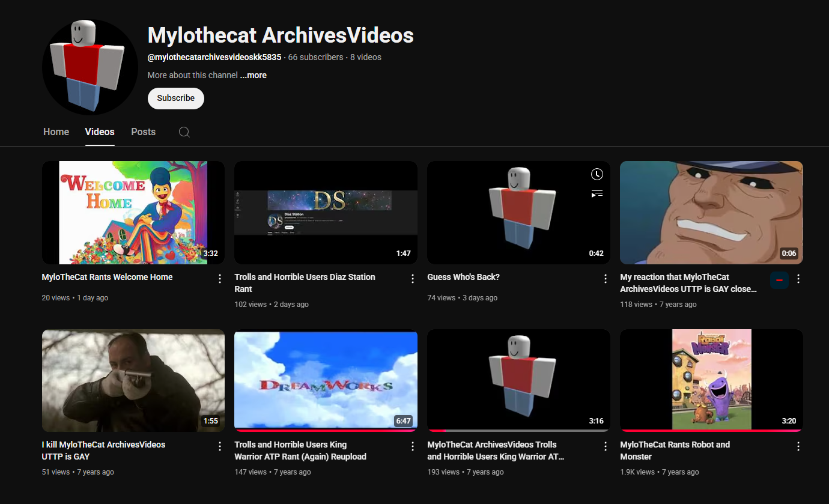Open options menu for Robot and Monster video

click(798, 446)
